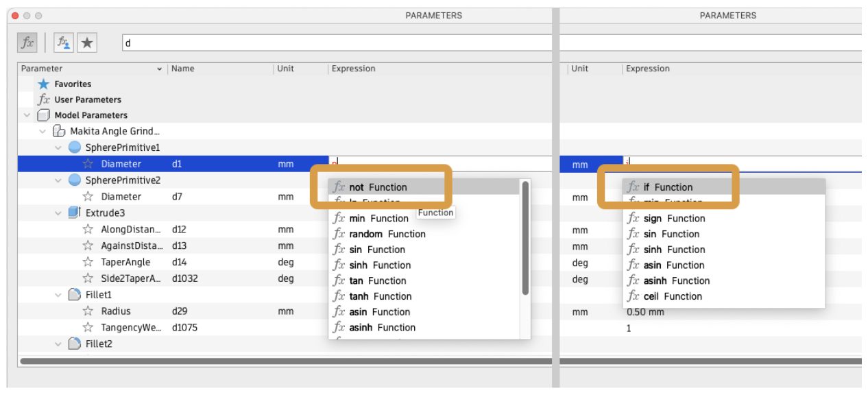Toggle favorite star for Radius d29
868x395 pixels.
tap(88, 311)
